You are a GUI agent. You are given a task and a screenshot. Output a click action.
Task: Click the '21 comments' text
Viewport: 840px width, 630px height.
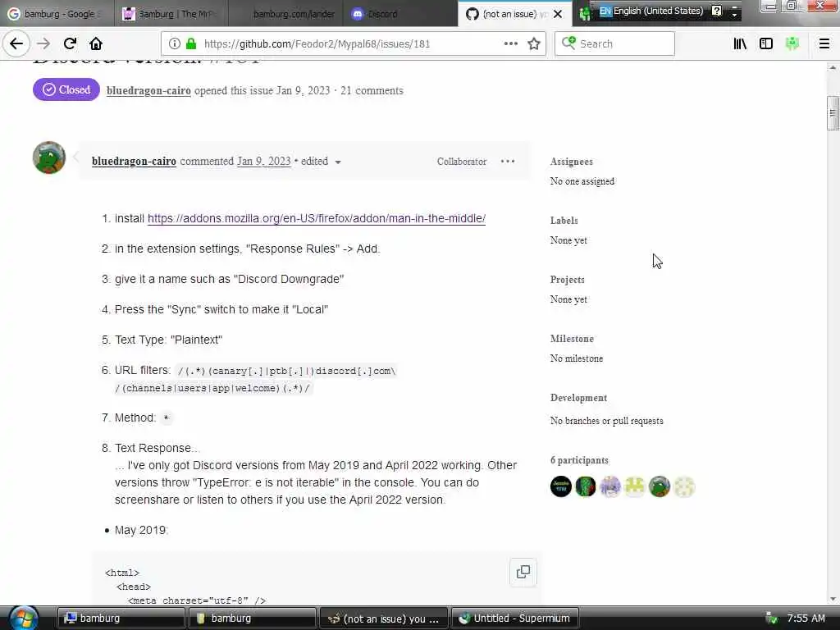point(372,90)
